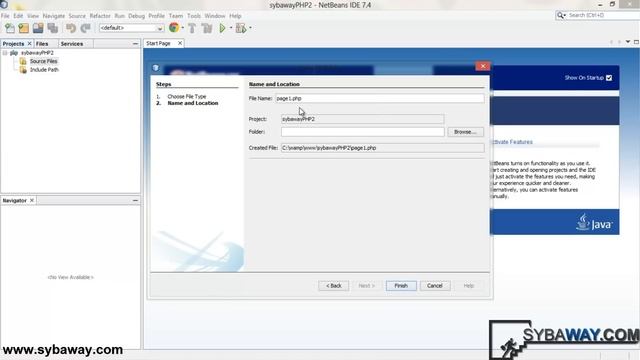Open the File menu
The height and width of the screenshot is (360, 640).
pyautogui.click(x=5, y=16)
